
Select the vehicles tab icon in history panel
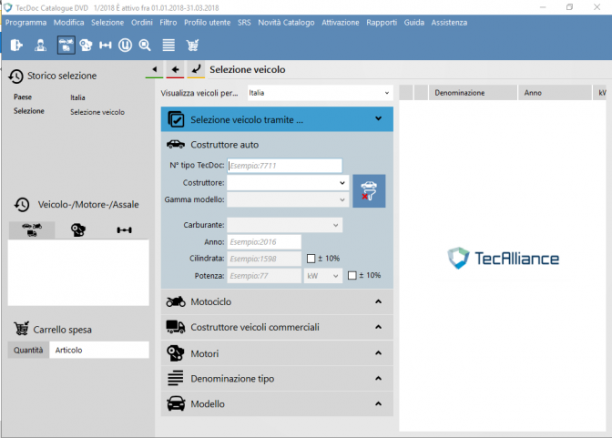point(32,230)
